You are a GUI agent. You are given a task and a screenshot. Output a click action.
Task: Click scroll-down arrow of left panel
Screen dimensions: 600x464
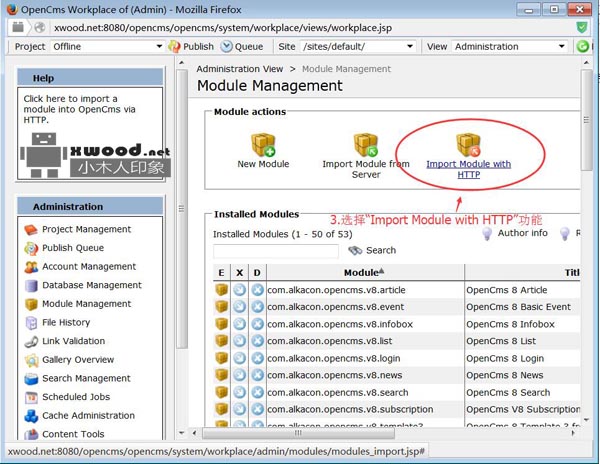[x=182, y=433]
